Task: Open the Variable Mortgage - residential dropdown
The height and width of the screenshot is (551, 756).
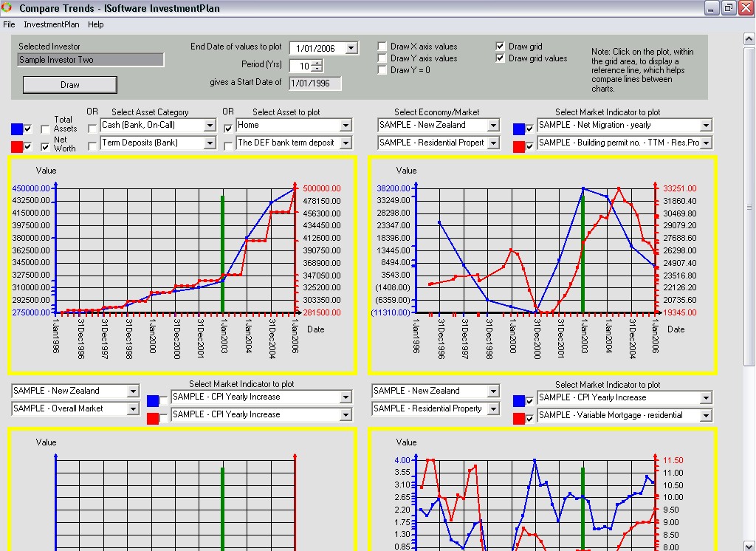Action: pyautogui.click(x=706, y=415)
